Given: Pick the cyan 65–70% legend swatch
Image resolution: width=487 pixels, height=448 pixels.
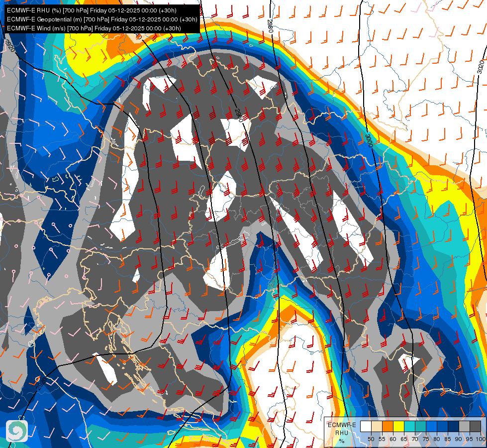Looking at the screenshot, I should click(410, 426).
